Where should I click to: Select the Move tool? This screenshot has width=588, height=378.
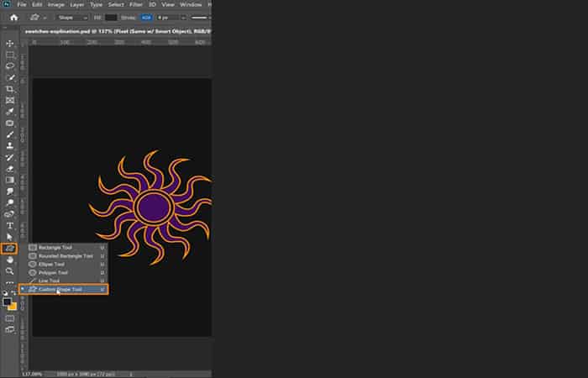[10, 44]
